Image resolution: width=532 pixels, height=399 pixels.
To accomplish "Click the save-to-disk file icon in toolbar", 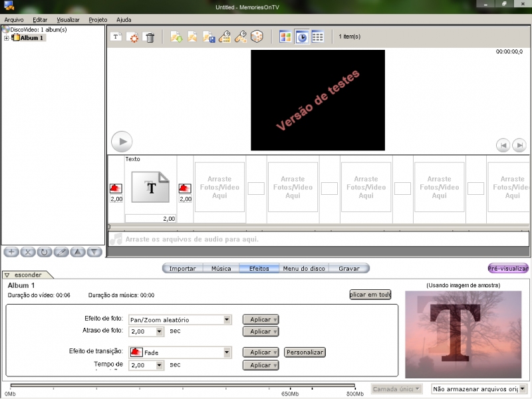I will click(x=209, y=37).
